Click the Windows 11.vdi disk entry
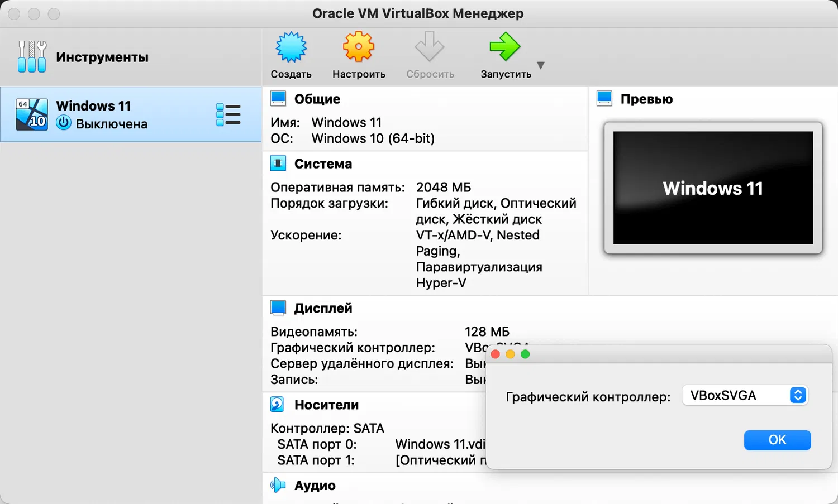838x504 pixels. (440, 444)
